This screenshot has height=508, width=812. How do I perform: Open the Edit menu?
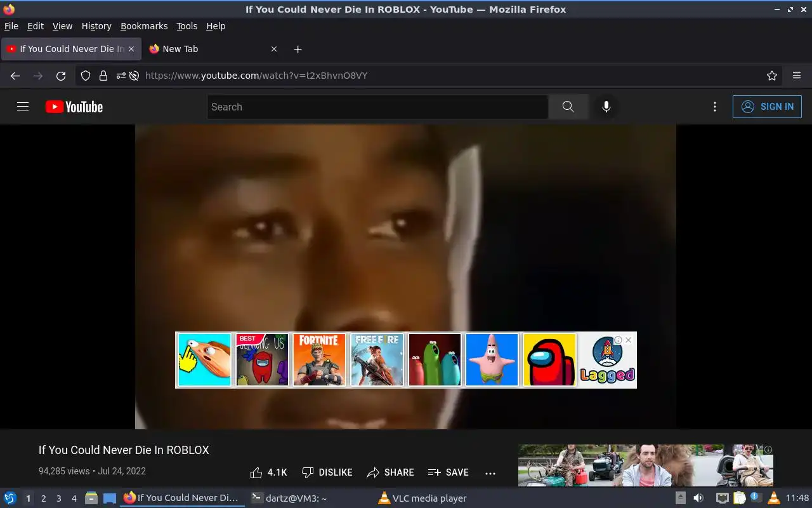coord(36,26)
